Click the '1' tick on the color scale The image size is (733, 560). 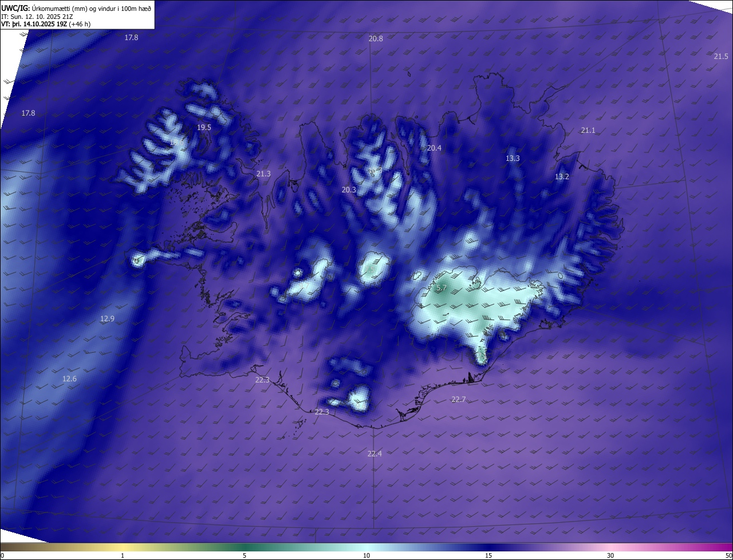tap(123, 555)
